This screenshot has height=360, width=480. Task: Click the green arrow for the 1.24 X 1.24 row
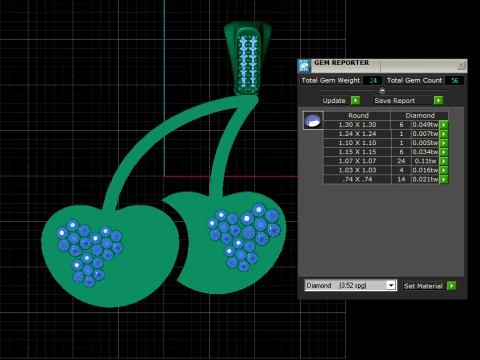pos(444,134)
